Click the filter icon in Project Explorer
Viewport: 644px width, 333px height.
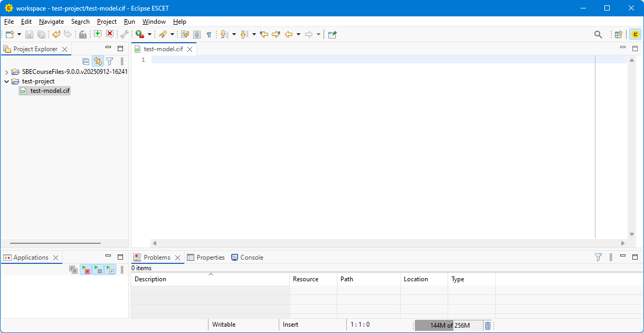110,61
